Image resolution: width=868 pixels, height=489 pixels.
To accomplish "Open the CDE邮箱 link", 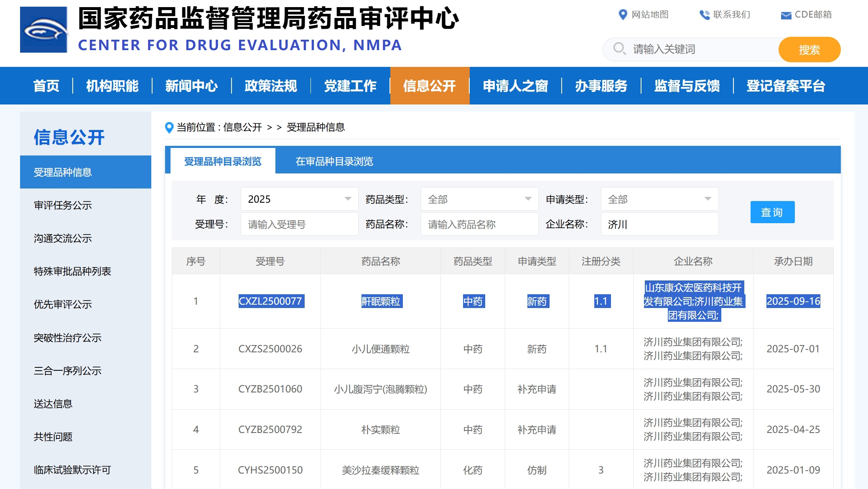I will [813, 15].
